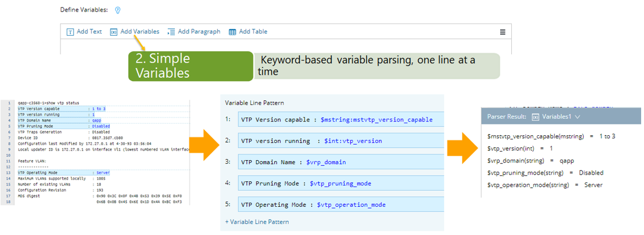Click the Define Variables help lightbulb icon
This screenshot has width=644, height=235.
pos(118,10)
